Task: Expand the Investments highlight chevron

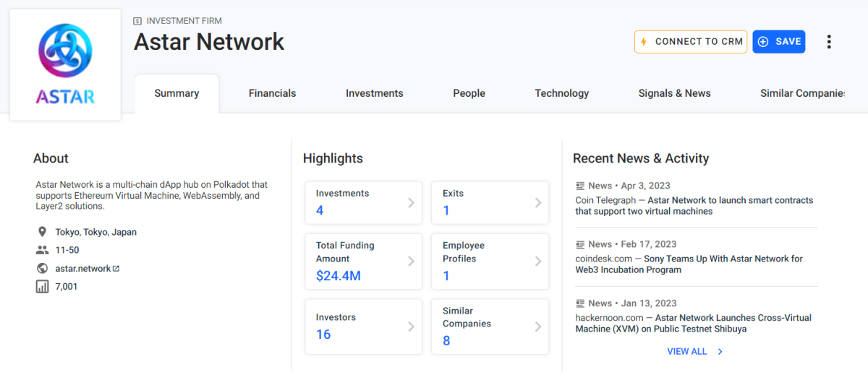Action: (411, 202)
